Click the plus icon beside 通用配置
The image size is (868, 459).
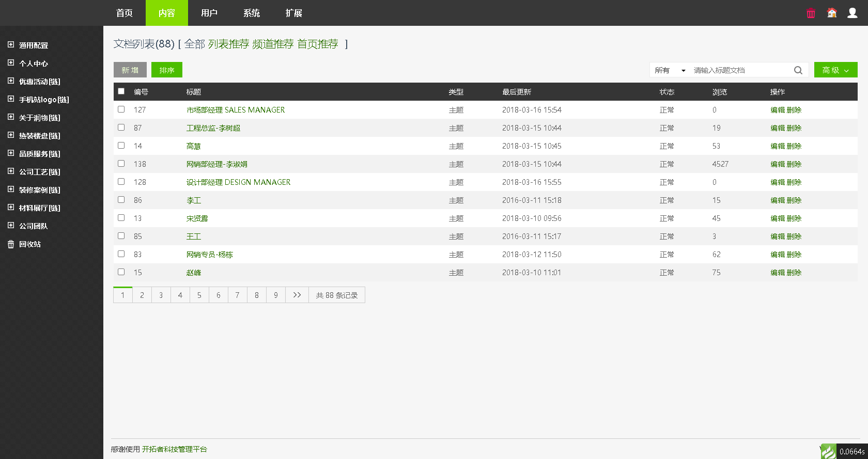coord(11,45)
